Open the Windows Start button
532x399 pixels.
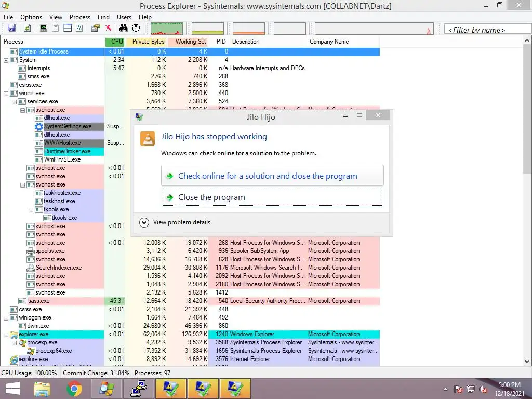click(x=13, y=389)
